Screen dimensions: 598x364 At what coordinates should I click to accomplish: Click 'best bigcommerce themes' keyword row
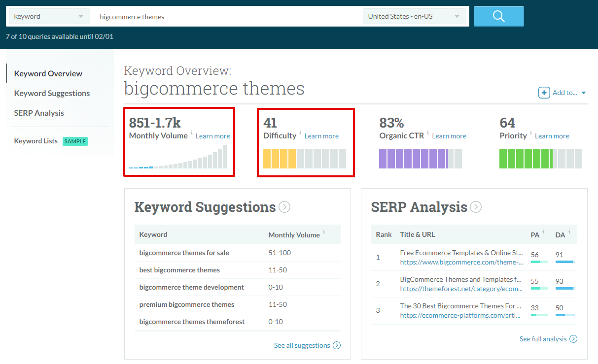tap(238, 270)
